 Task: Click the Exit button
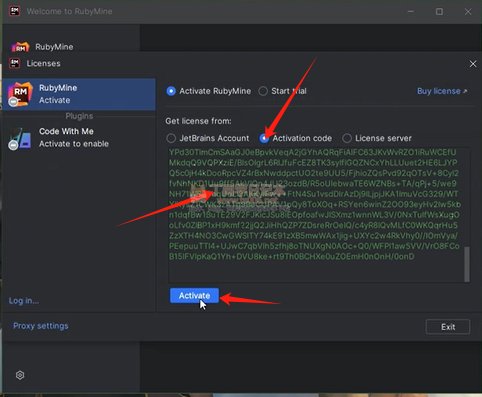[448, 327]
